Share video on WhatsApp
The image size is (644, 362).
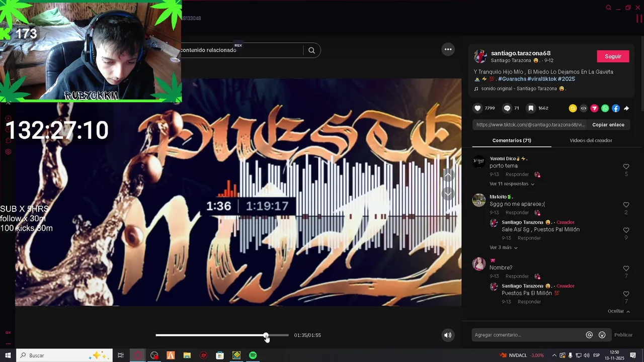(x=605, y=108)
